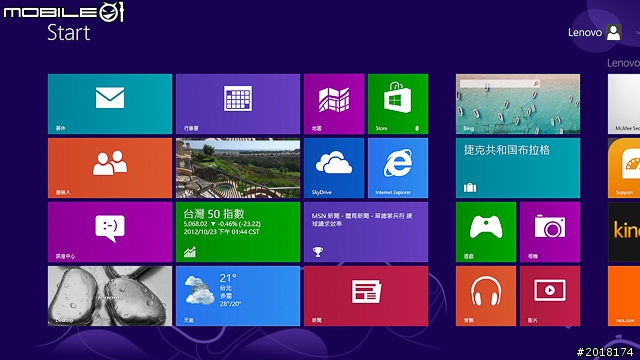Launch the SkyDrive tile
The width and height of the screenshot is (640, 360).
tap(334, 168)
